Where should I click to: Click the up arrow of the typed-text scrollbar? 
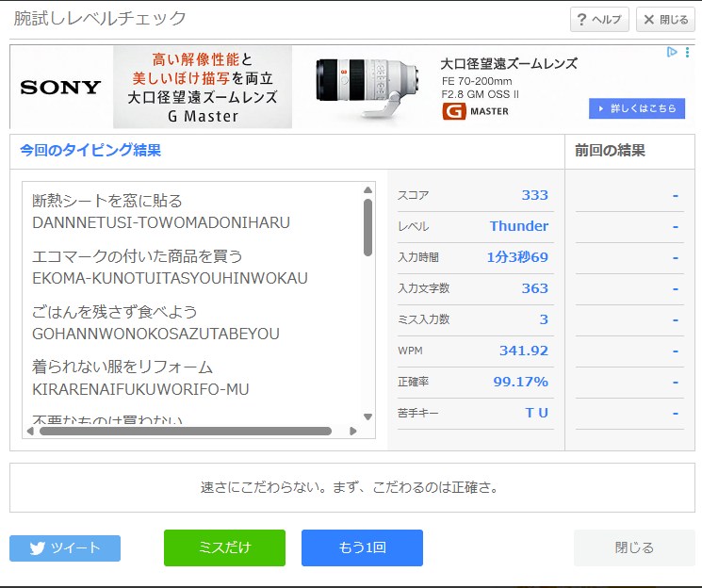click(367, 190)
